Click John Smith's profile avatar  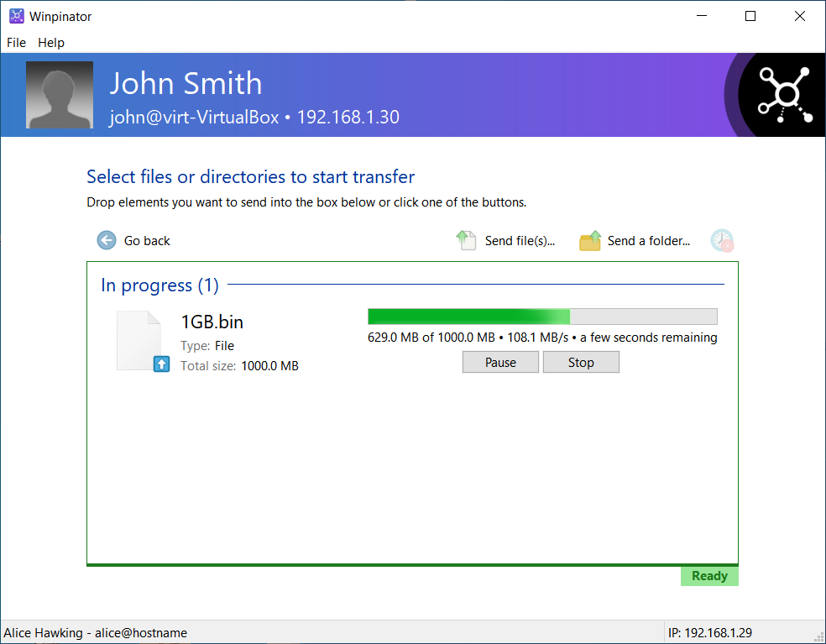(59, 94)
